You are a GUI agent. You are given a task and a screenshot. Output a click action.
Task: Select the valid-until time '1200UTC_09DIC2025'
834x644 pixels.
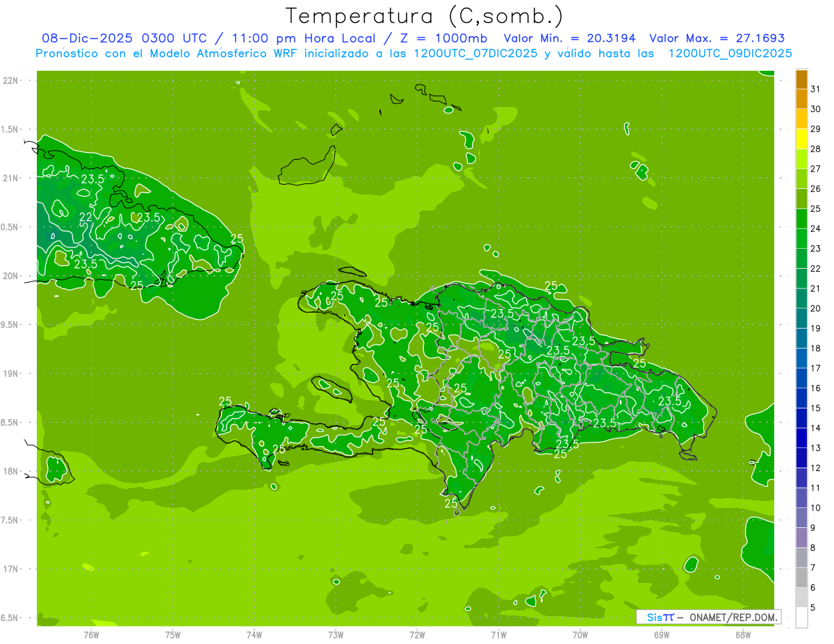click(730, 53)
